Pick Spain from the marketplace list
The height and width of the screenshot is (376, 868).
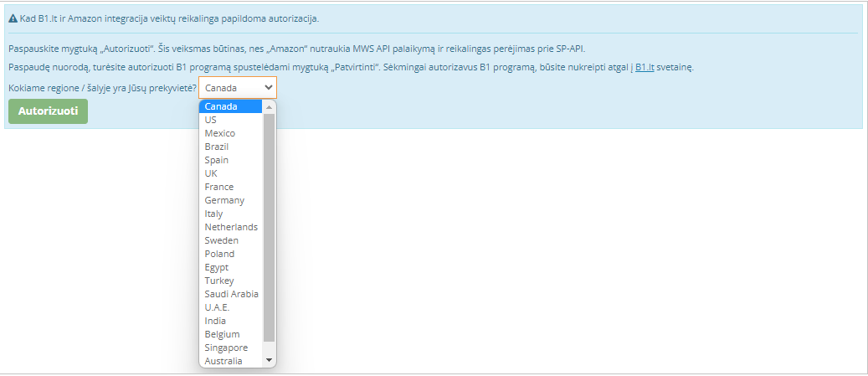(x=217, y=160)
